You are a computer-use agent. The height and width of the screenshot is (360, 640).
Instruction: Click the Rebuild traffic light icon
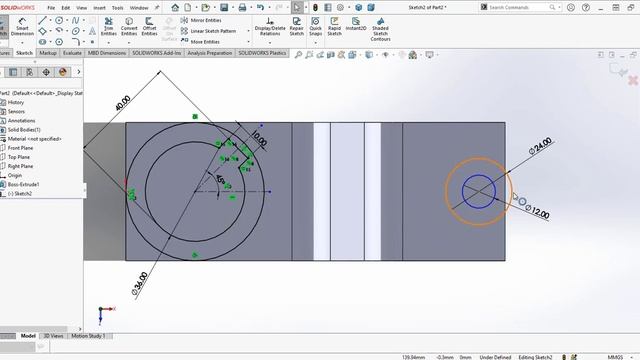coord(315,7)
